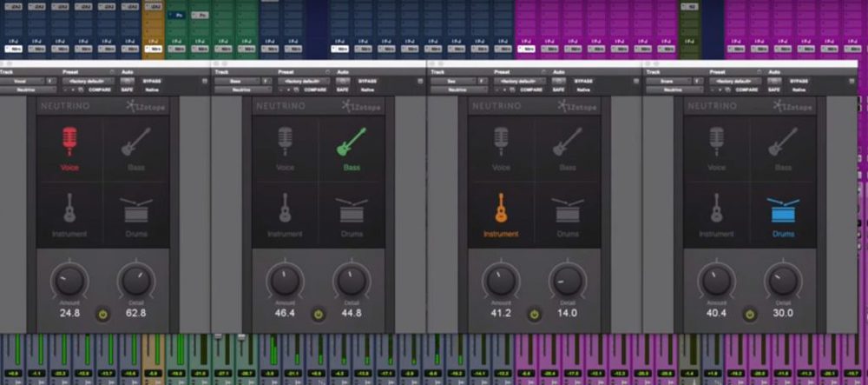Click the target icon in Snare plugin header

coord(852,81)
